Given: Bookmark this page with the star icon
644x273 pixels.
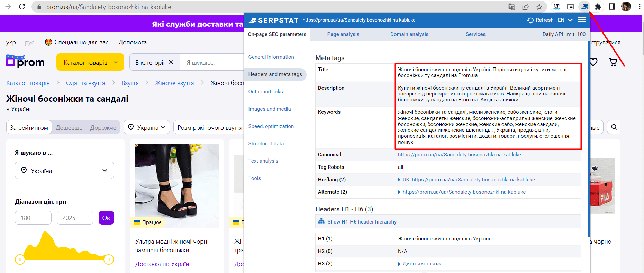Looking at the screenshot, I should pos(539,7).
